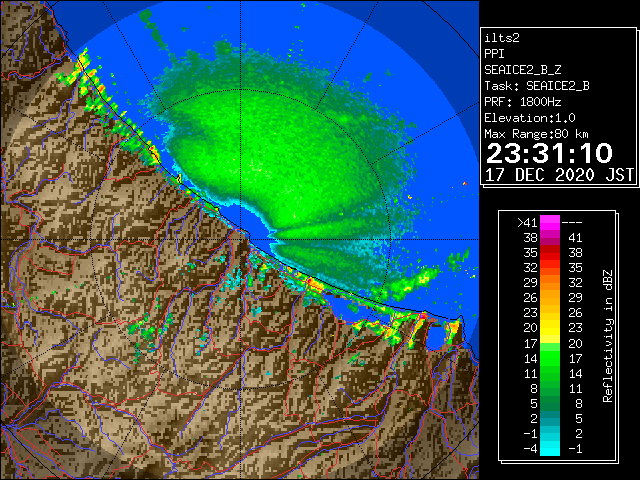
Task: Click the >41 legend value
Action: click(x=527, y=223)
